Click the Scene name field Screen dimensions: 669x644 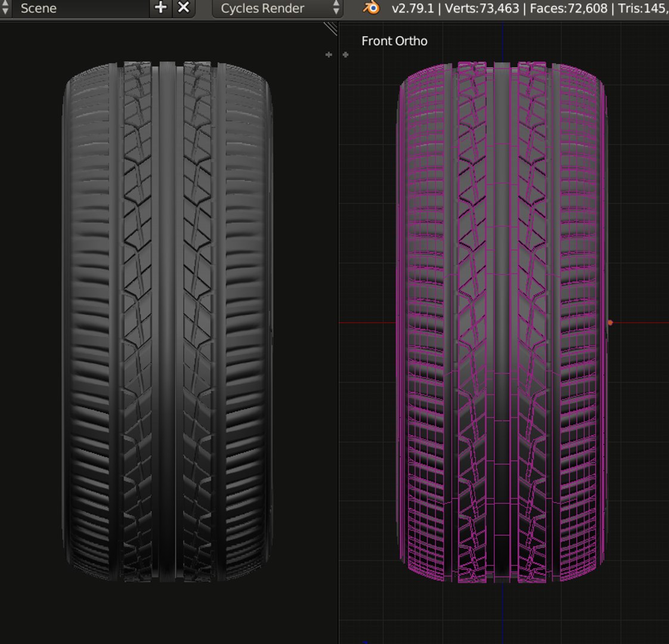click(80, 8)
